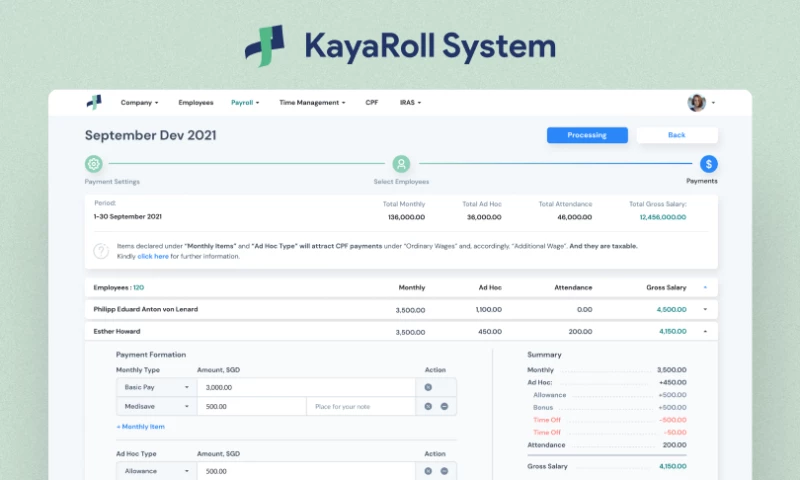Click the Total Attendance value 46,000.00

pos(574,217)
